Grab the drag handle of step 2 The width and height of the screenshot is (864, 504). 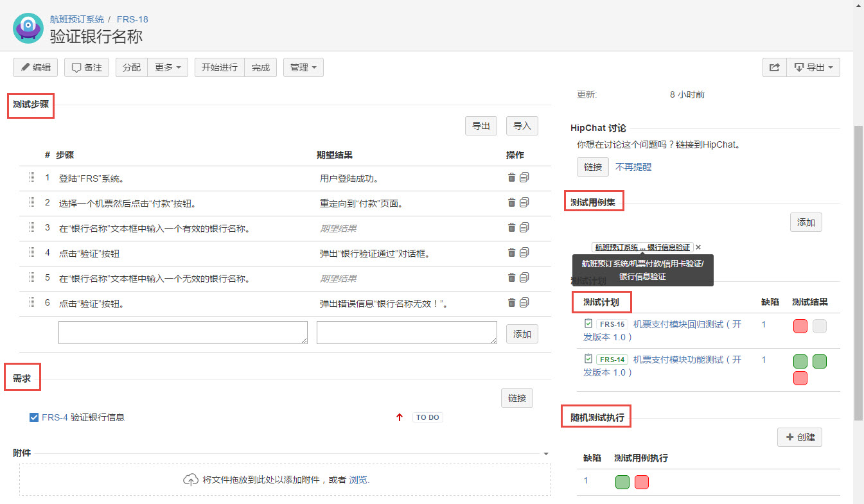(31, 202)
